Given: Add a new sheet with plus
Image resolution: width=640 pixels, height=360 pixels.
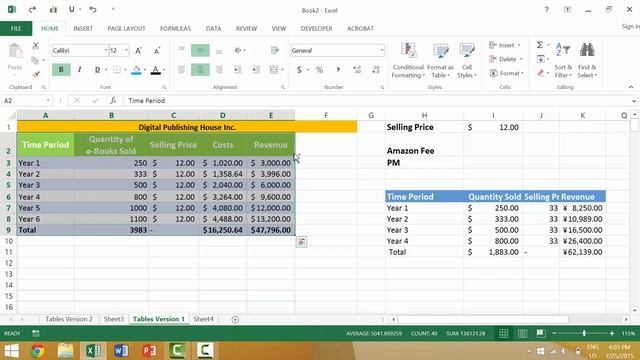Looking at the screenshot, I should (x=235, y=320).
